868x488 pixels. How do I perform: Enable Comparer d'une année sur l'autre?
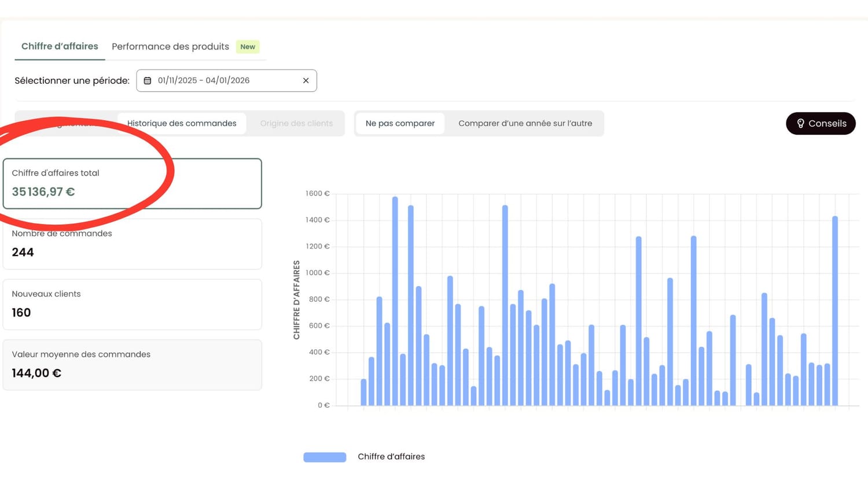point(525,124)
